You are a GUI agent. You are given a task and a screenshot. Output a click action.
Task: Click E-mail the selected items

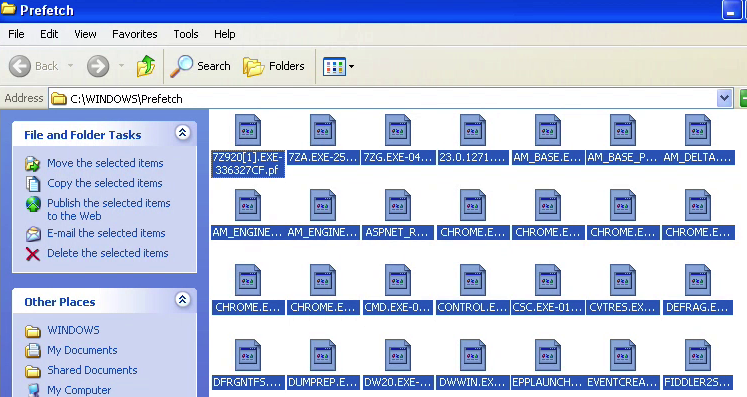click(95, 233)
